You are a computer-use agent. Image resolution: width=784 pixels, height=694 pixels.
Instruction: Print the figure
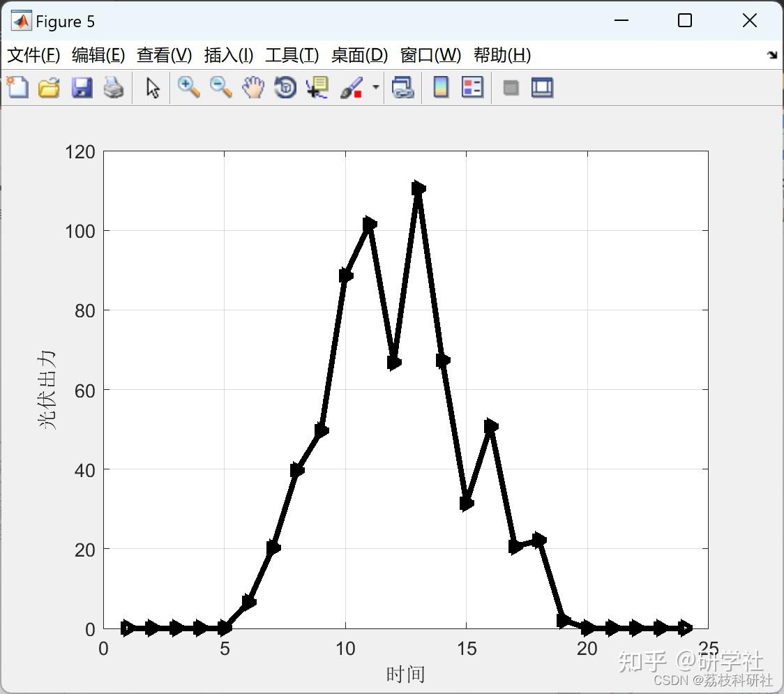[x=114, y=87]
